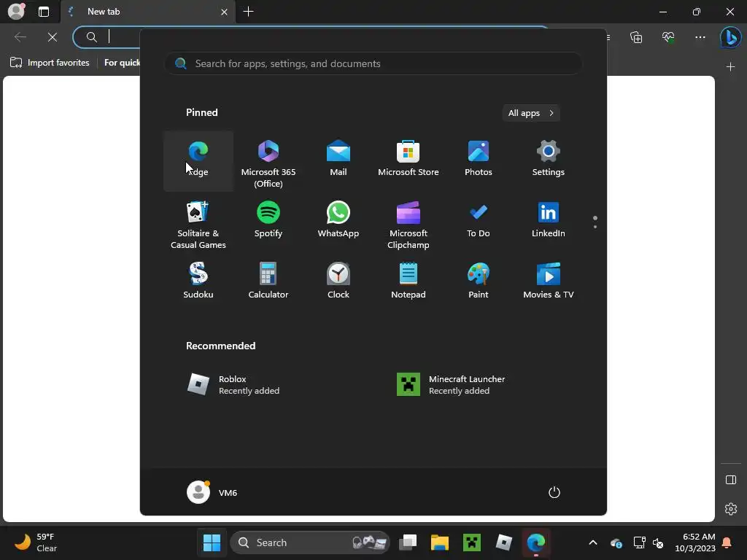Screen dimensions: 747x560
Task: Go to next page of pinned apps
Action: 595,227
